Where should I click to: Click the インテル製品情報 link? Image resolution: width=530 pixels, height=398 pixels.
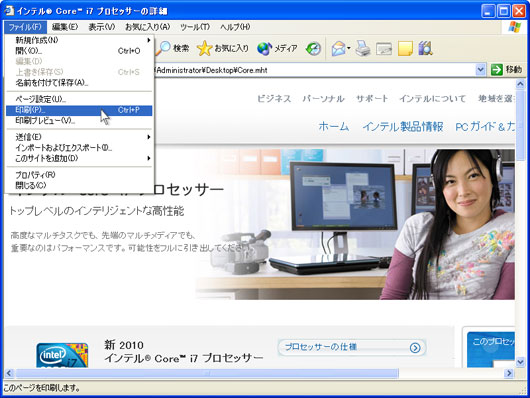[x=403, y=127]
